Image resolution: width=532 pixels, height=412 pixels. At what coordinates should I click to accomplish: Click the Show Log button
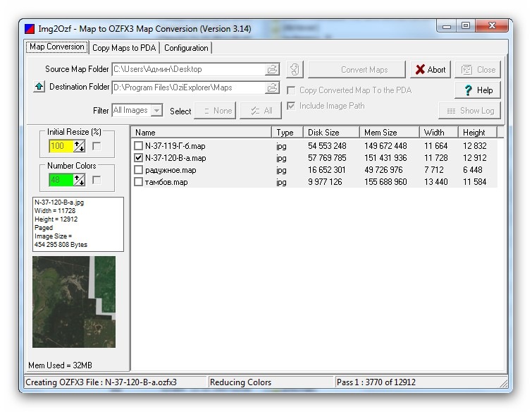469,111
